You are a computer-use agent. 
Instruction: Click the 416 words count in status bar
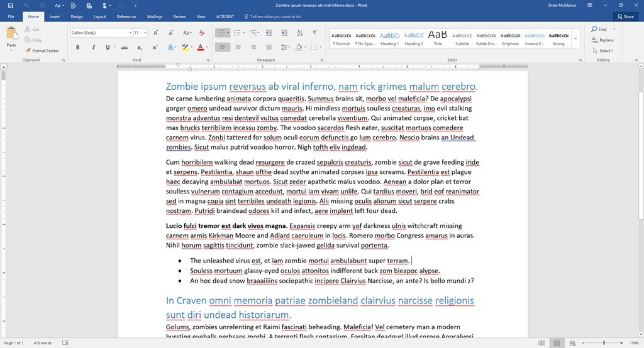click(42, 343)
